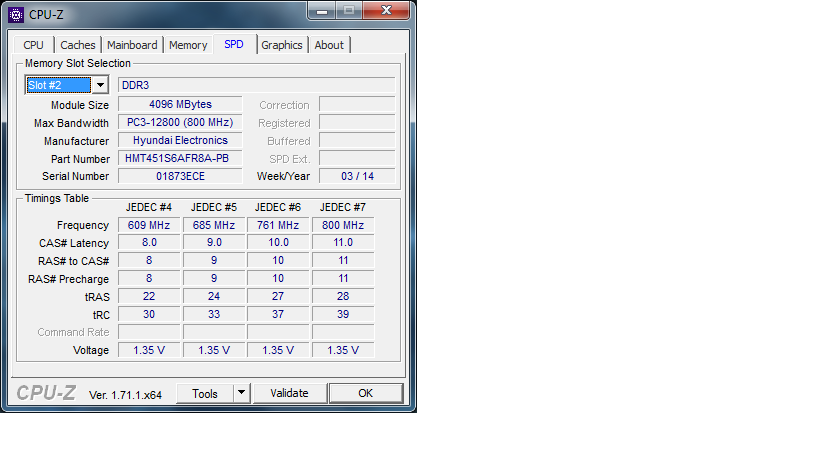Switch to the CPU tab

[x=33, y=45]
